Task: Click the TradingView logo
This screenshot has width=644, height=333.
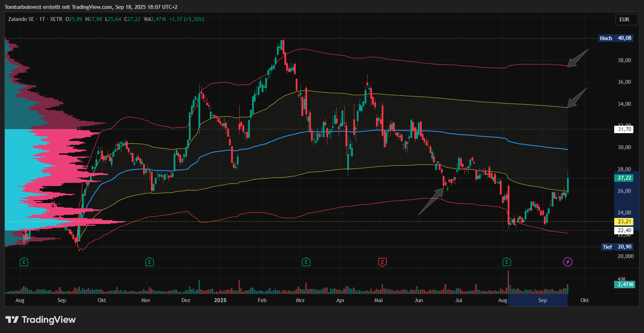Action: (40, 320)
